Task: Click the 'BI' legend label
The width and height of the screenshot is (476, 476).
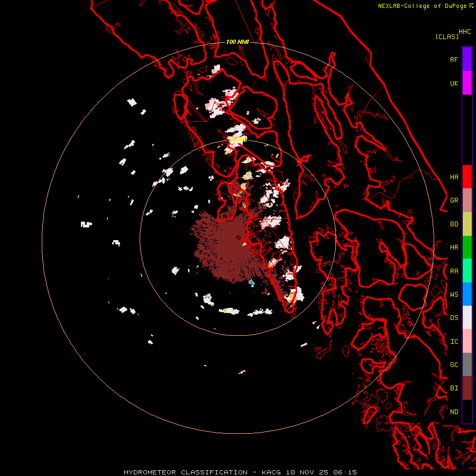Action: [x=454, y=388]
